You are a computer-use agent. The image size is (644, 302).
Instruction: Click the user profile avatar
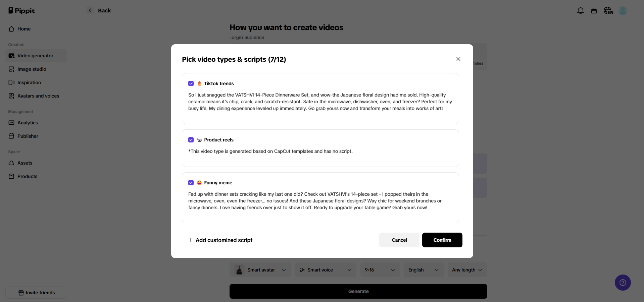[623, 11]
